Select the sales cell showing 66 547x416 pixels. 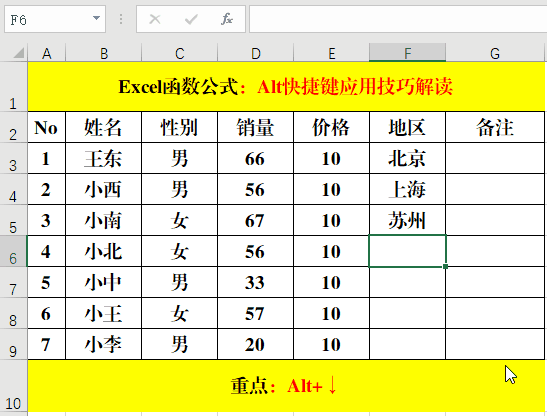[256, 158]
